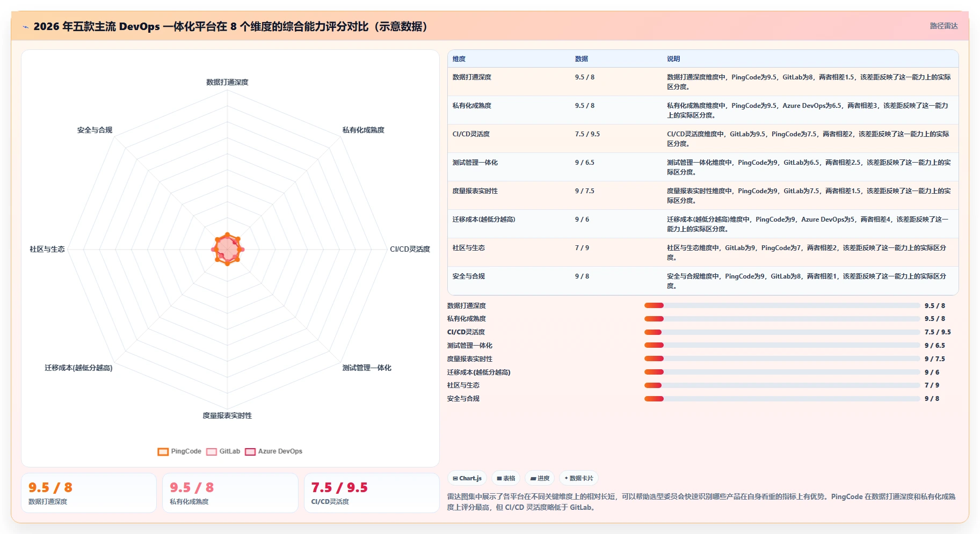Select the 表格 tag chip
Viewport: 980px width, 534px height.
(x=506, y=478)
